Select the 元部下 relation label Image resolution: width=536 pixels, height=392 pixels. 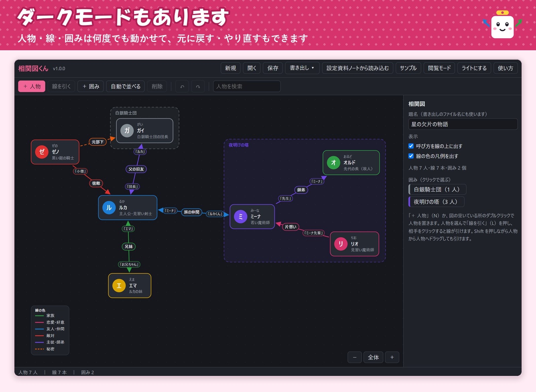pos(97,142)
